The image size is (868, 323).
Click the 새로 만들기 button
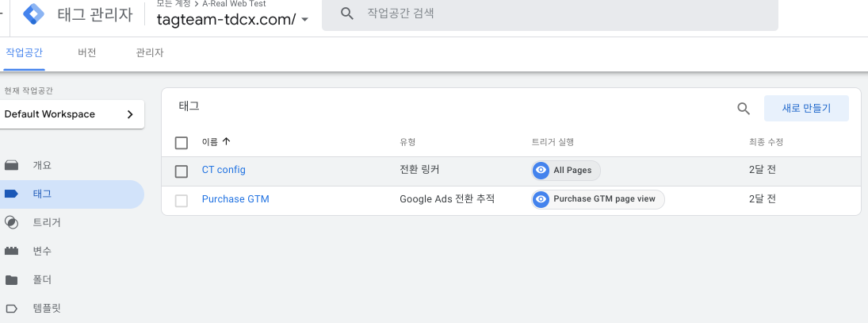(806, 109)
